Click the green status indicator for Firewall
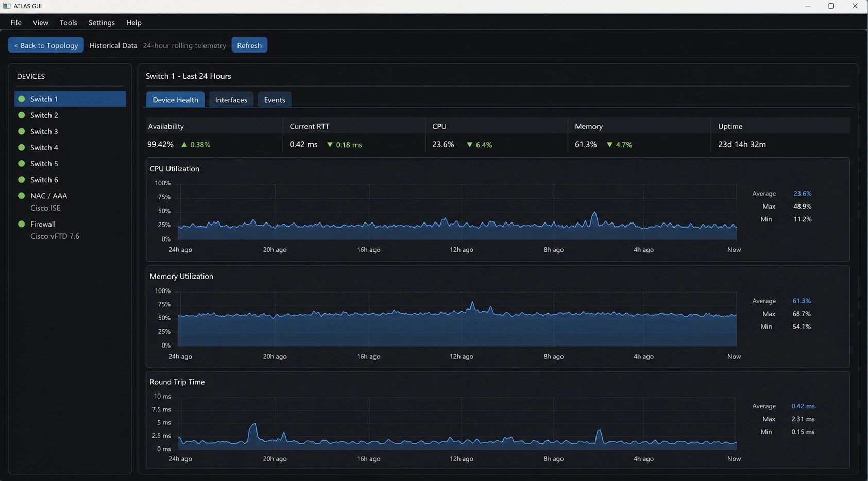Viewport: 868px width, 481px height. 22,224
